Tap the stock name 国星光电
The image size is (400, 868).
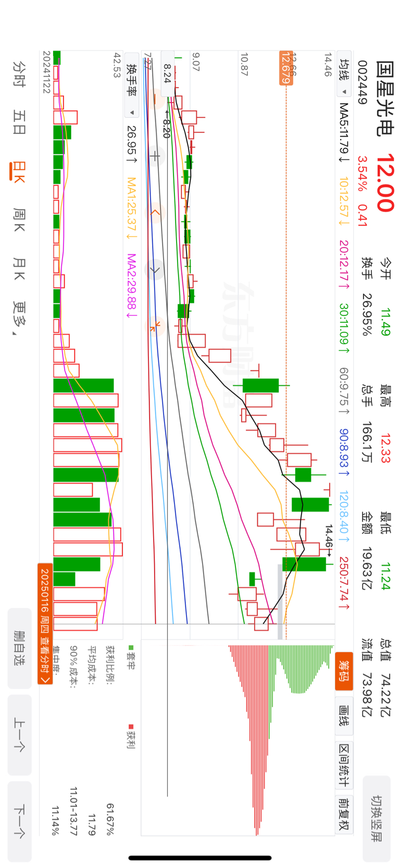coord(384,97)
